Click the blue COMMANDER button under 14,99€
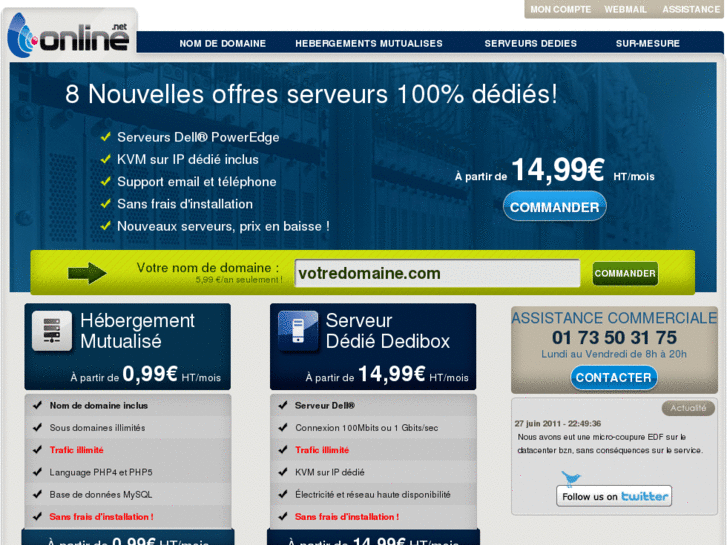Image resolution: width=727 pixels, height=545 pixels. [555, 207]
